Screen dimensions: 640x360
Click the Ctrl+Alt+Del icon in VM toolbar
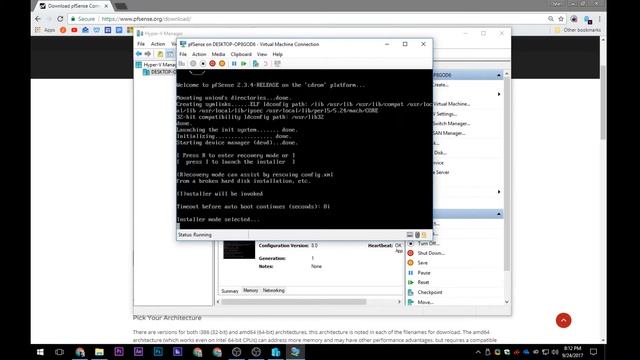(182, 64)
